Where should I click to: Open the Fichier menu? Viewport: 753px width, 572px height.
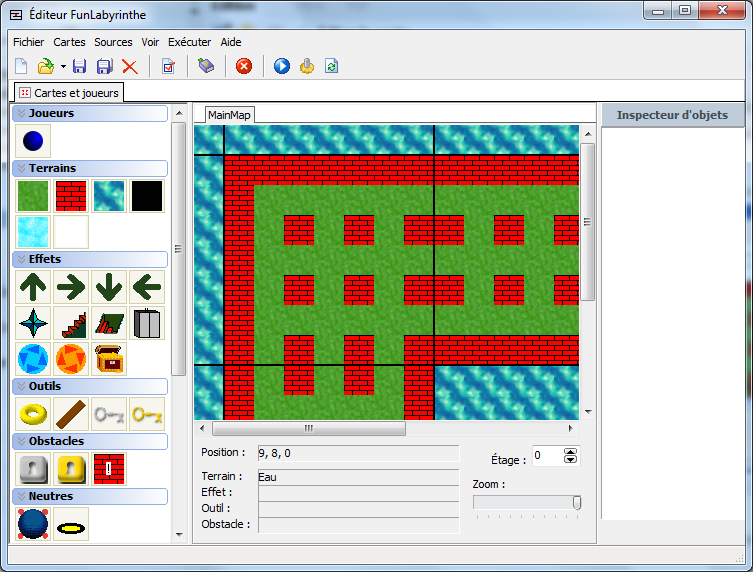coord(28,42)
